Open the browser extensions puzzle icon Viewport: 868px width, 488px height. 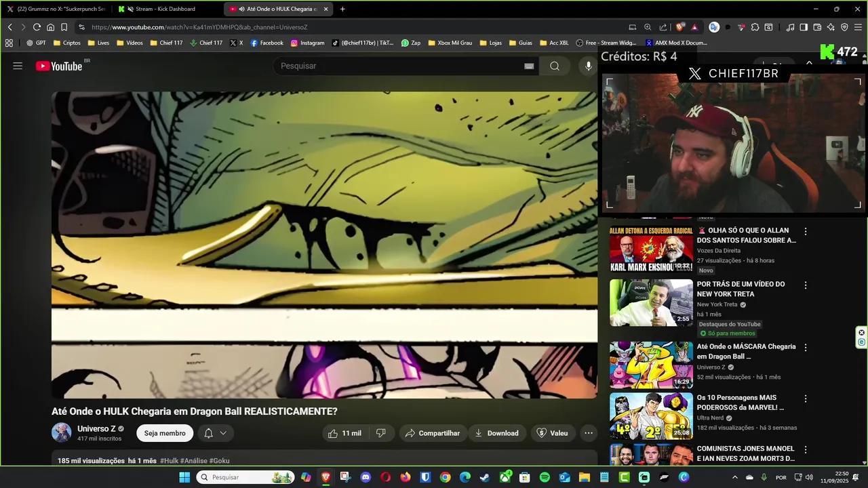[755, 27]
